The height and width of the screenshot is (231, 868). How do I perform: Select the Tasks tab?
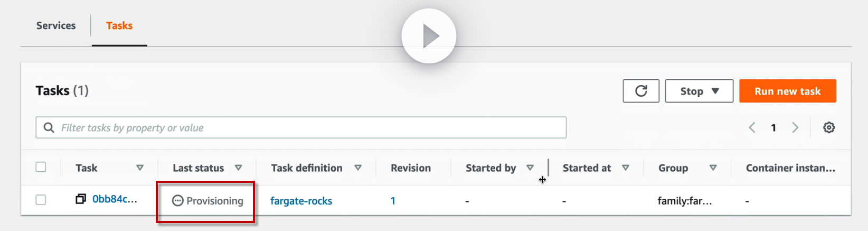[119, 25]
